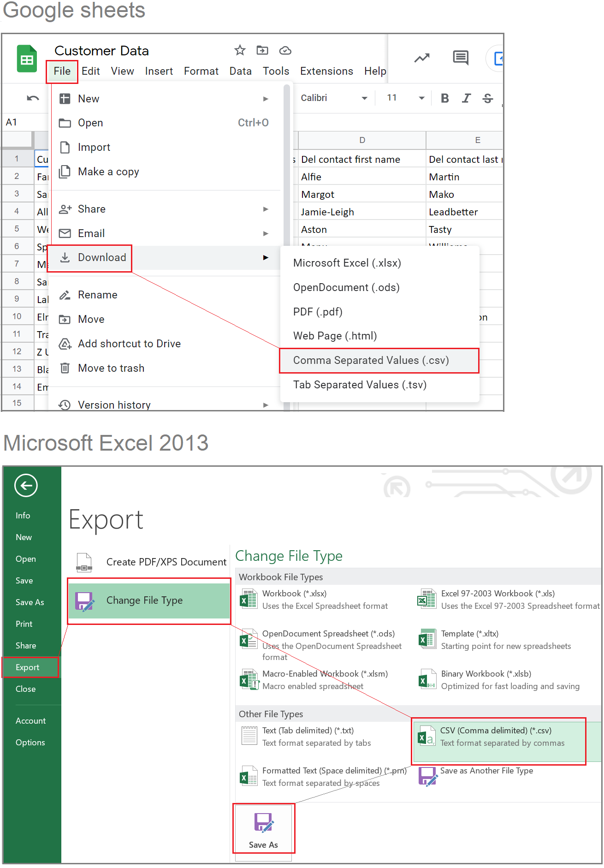The image size is (604, 868).
Task: Click the Macro-Enabled Workbook icon
Action: 249,680
